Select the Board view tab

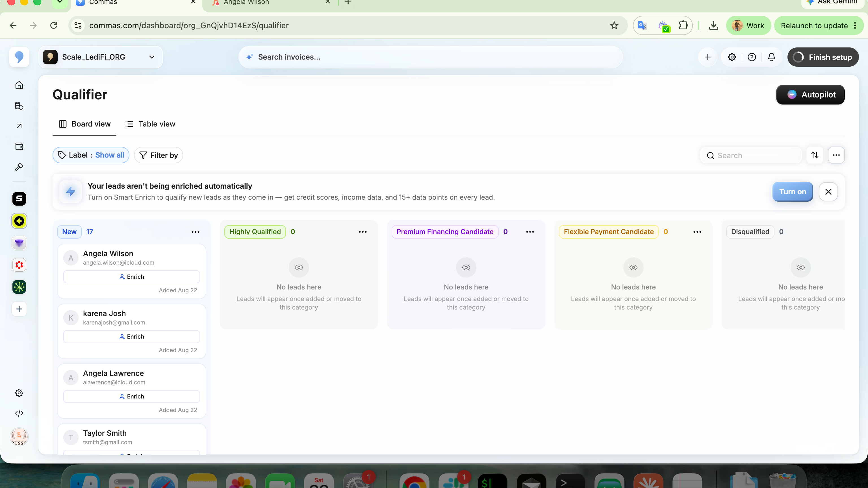point(84,124)
